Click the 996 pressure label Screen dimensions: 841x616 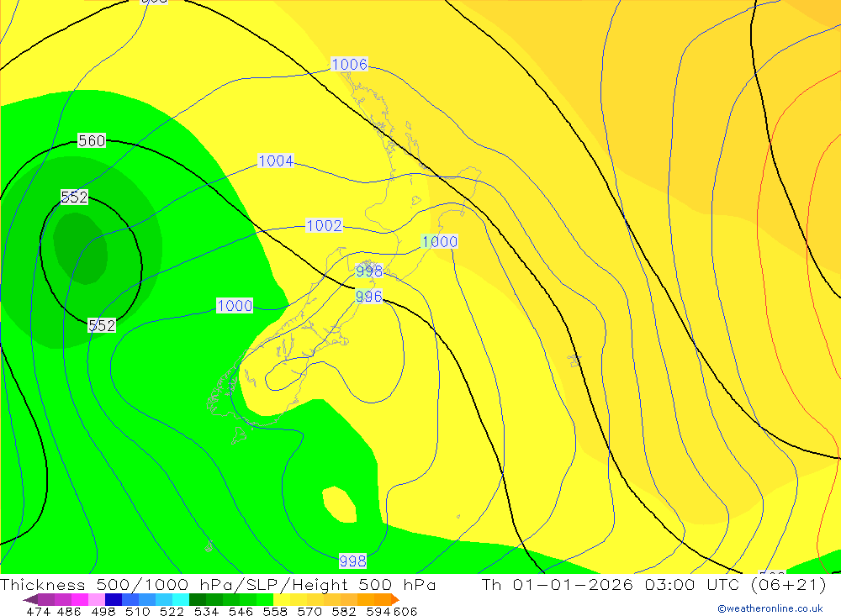[369, 297]
